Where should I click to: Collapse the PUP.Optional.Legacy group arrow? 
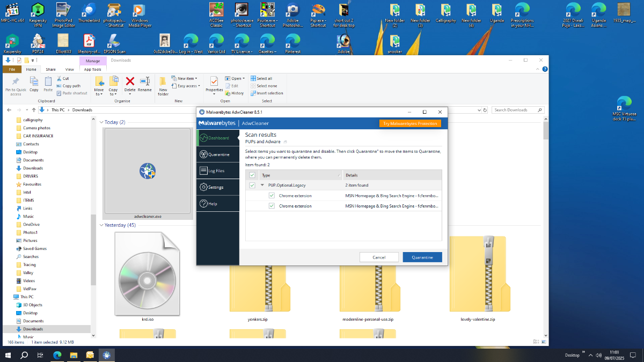pyautogui.click(x=262, y=185)
